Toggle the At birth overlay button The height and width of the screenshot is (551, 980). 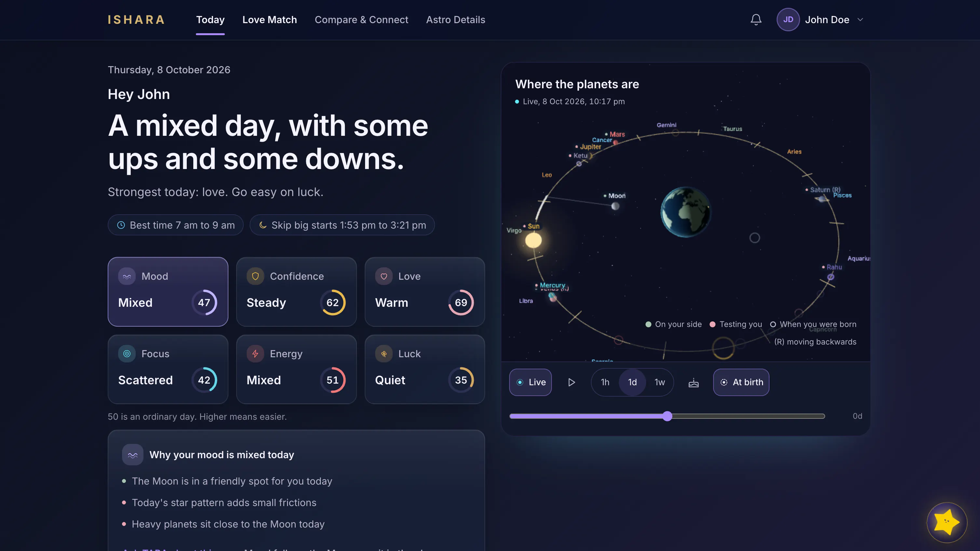(x=741, y=382)
